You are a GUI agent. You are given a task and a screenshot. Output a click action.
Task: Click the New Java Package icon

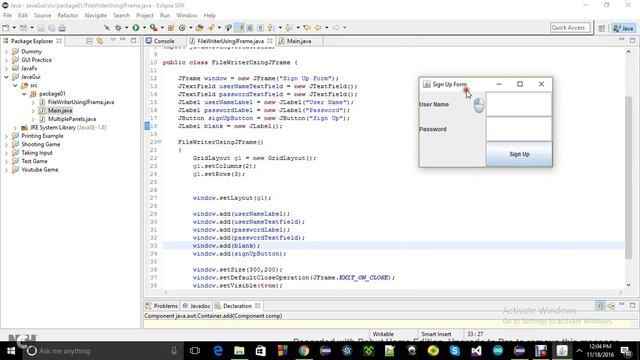click(171, 27)
